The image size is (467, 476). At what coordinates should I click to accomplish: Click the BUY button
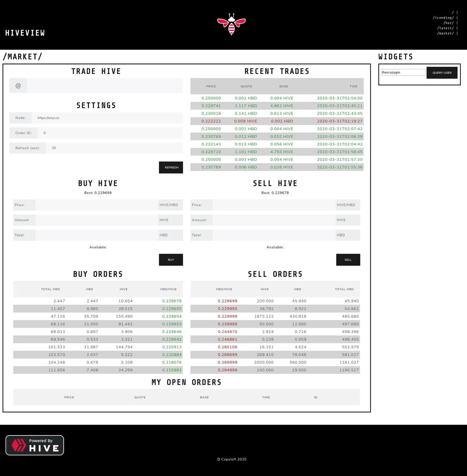pyautogui.click(x=171, y=260)
